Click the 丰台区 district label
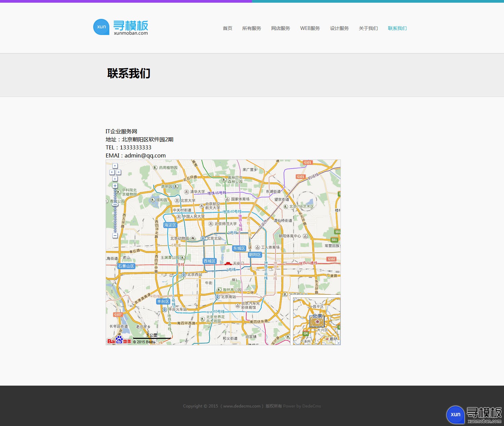The width and height of the screenshot is (504, 426). [x=164, y=301]
